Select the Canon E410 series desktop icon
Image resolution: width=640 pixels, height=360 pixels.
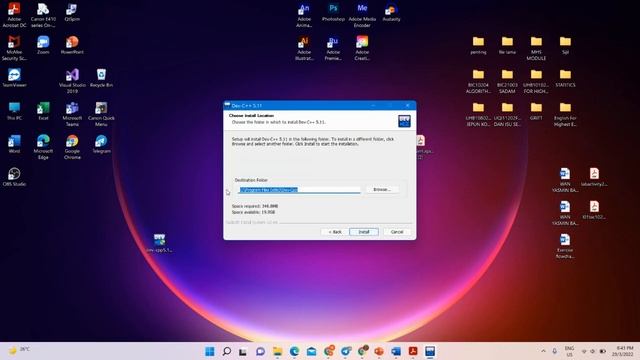click(43, 15)
